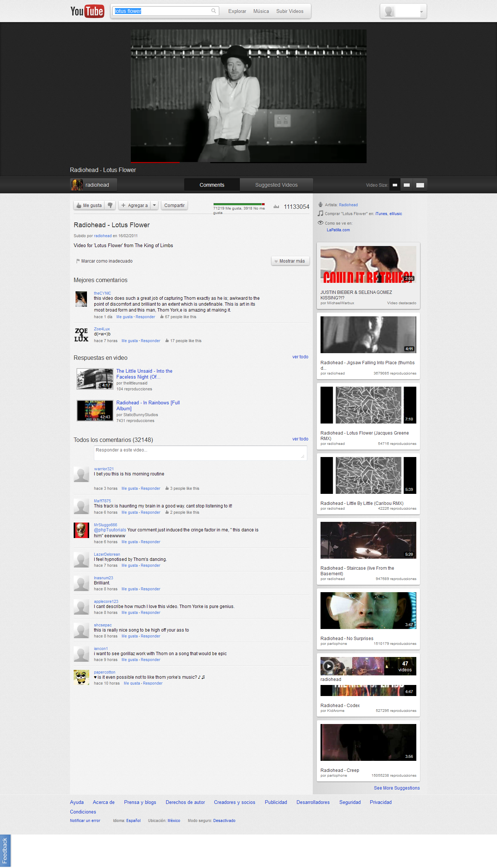The height and width of the screenshot is (868, 497).
Task: Open The Little Unsaid video response link
Action: 144,374
